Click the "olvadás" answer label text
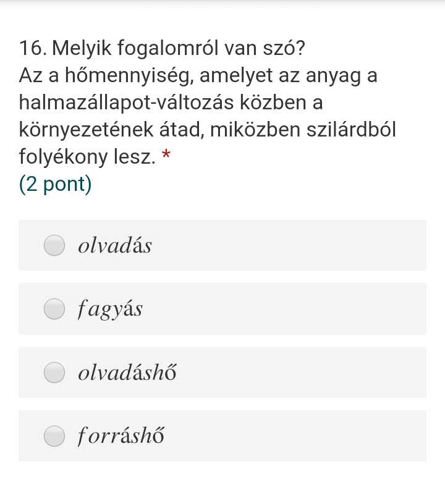445x504 pixels. 114,246
